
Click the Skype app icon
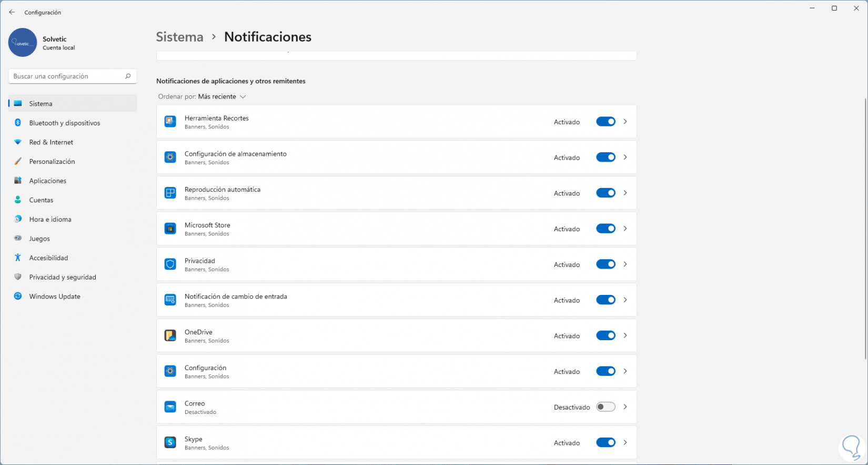(170, 442)
